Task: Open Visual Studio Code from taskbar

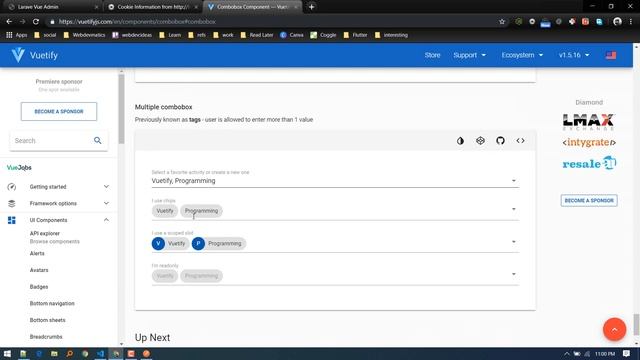Action: pyautogui.click(x=100, y=353)
